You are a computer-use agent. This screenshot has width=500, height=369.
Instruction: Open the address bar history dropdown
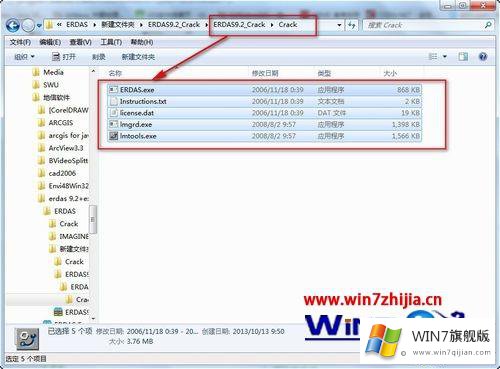click(339, 25)
